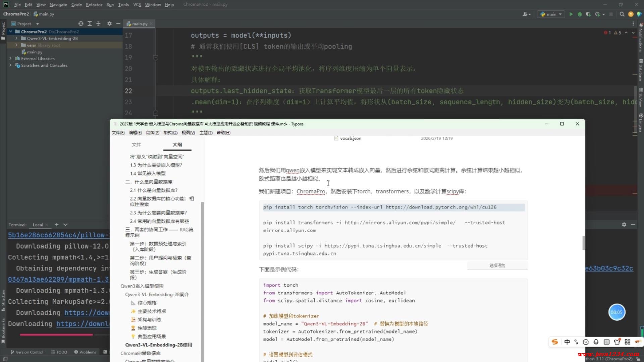Image resolution: width=644 pixels, height=362 pixels.
Task: Collapse all in Project panel
Action: [98, 24]
